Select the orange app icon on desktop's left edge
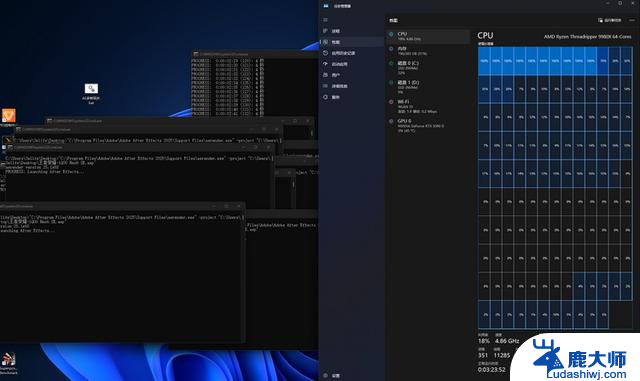 (9, 116)
